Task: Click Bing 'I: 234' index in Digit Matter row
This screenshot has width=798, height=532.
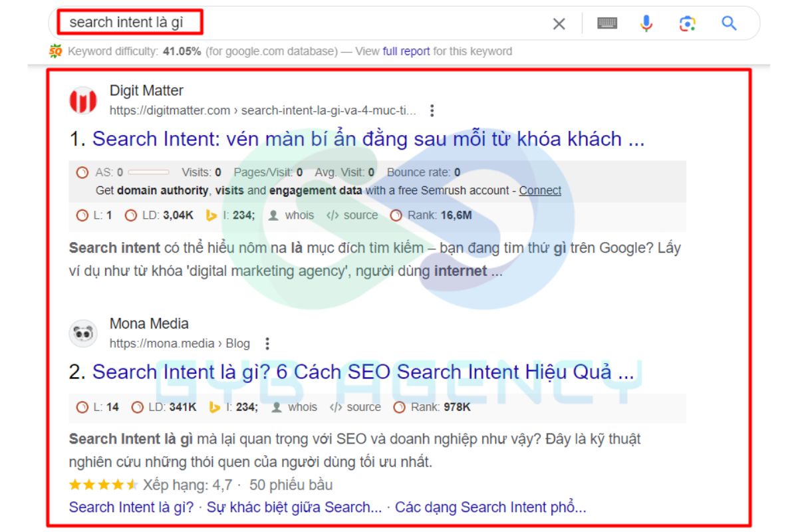Action: [230, 215]
